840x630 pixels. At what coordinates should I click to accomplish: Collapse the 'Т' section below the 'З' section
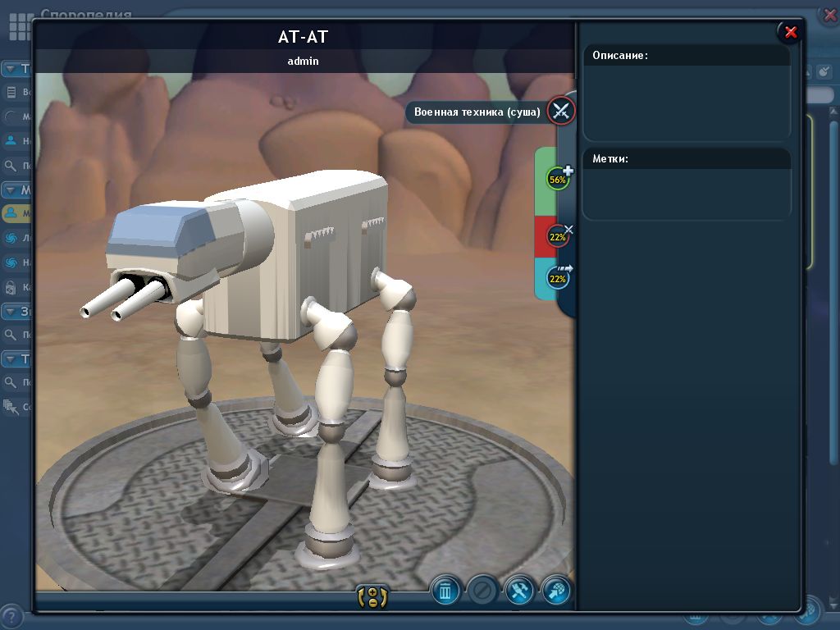pyautogui.click(x=11, y=359)
